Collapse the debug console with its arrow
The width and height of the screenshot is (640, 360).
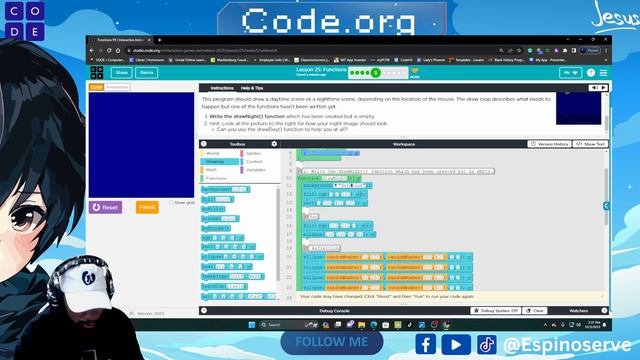[x=204, y=311]
